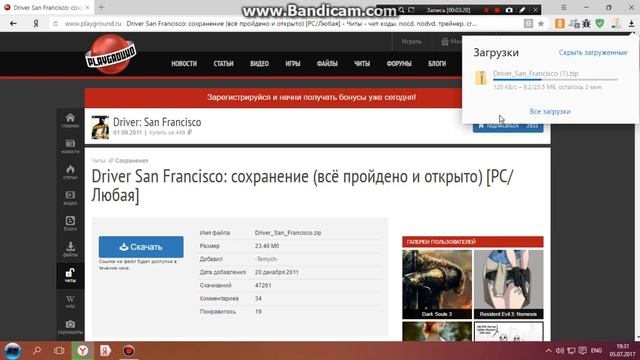Click the Подписаться subscribe button
This screenshot has width=640, height=360.
click(x=508, y=127)
